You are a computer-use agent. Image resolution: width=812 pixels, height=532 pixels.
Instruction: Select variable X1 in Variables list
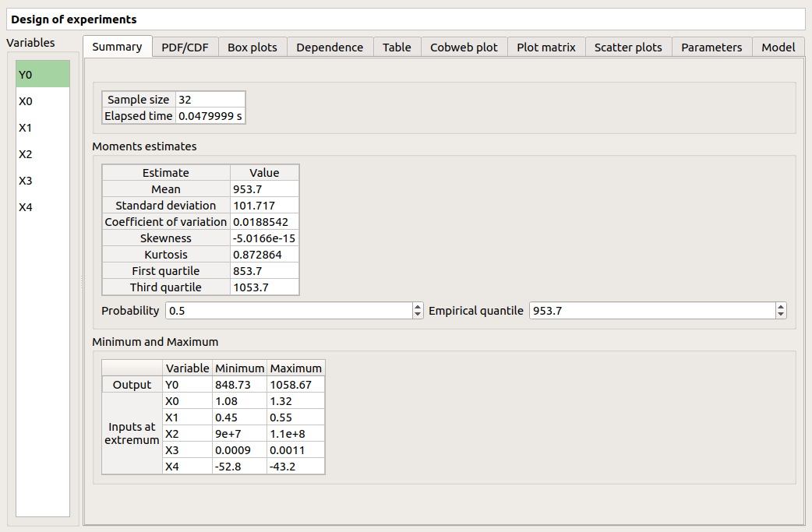point(43,128)
